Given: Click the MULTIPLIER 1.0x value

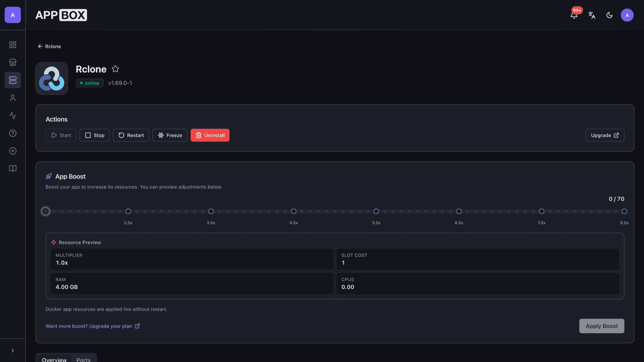Looking at the screenshot, I should point(62,263).
